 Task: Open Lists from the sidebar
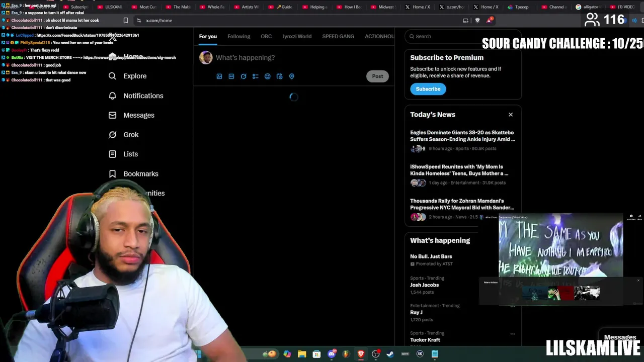pos(123,154)
